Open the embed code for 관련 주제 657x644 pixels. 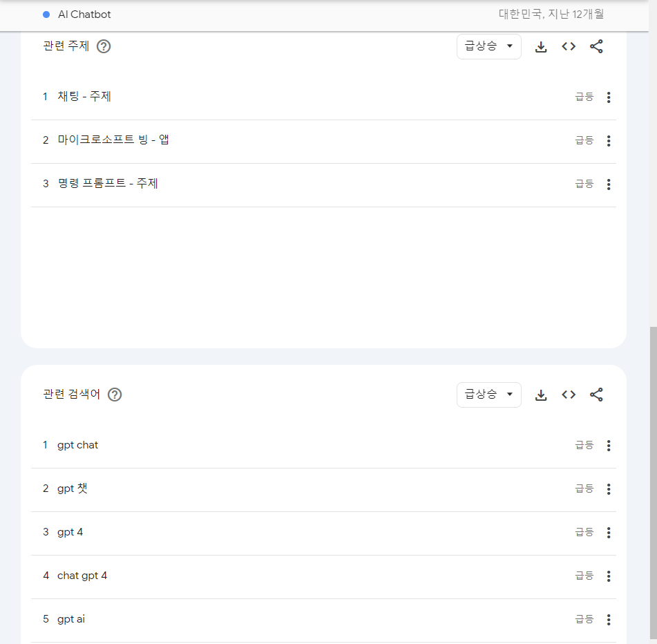click(x=568, y=46)
